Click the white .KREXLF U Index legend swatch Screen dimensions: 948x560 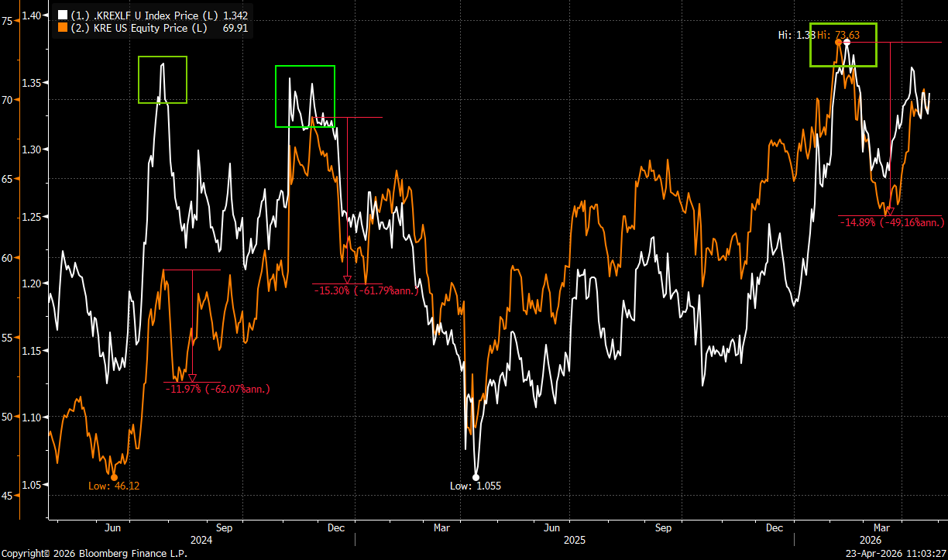[x=63, y=15]
